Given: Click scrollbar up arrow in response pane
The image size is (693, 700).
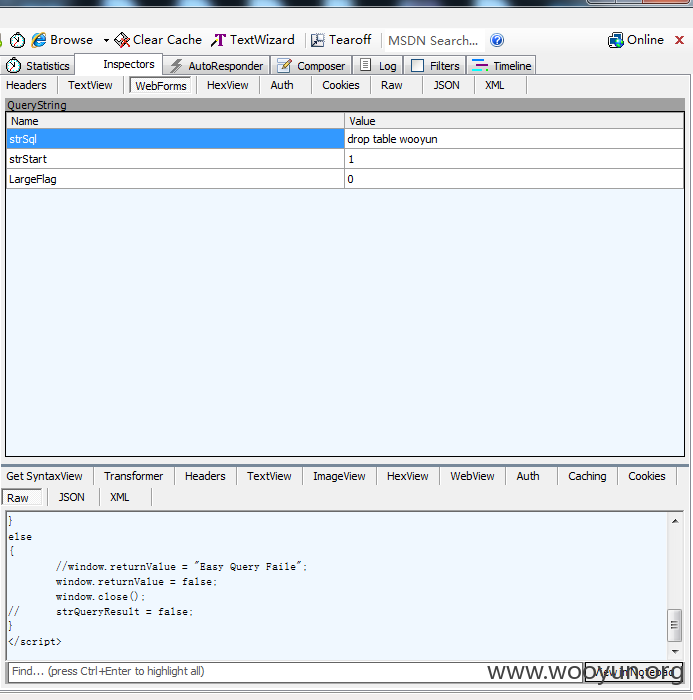Looking at the screenshot, I should [x=675, y=521].
